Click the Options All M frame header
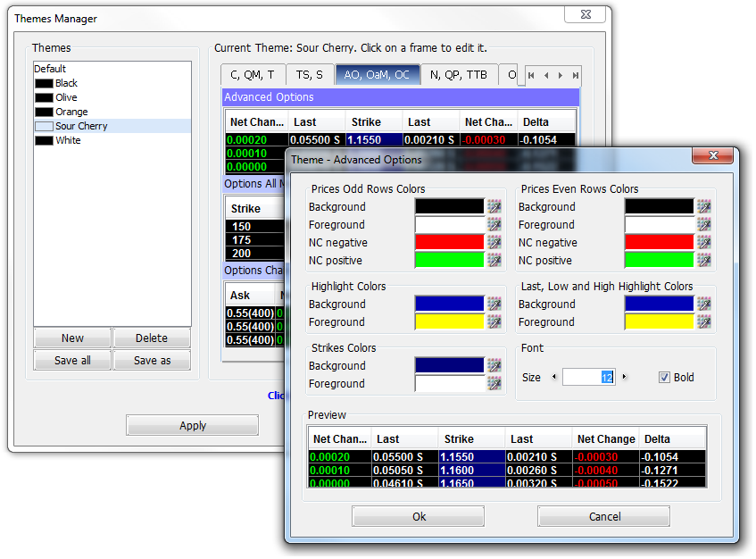 pos(254,184)
